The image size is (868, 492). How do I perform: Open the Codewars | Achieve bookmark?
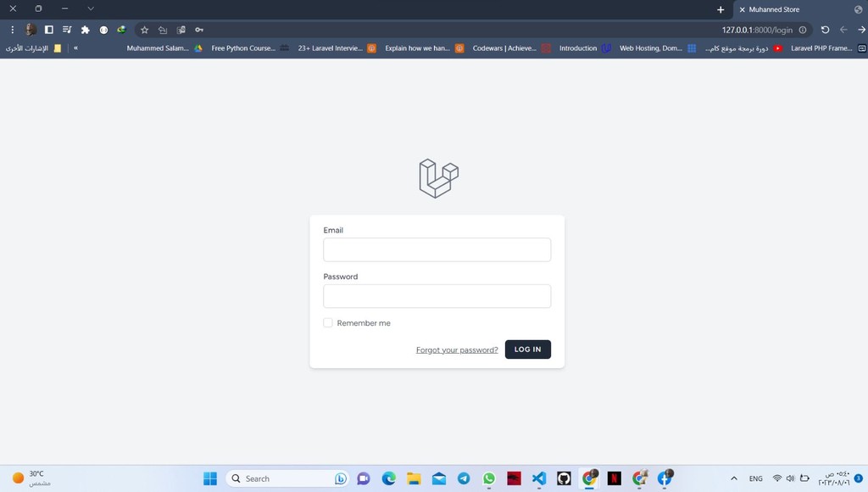[511, 48]
